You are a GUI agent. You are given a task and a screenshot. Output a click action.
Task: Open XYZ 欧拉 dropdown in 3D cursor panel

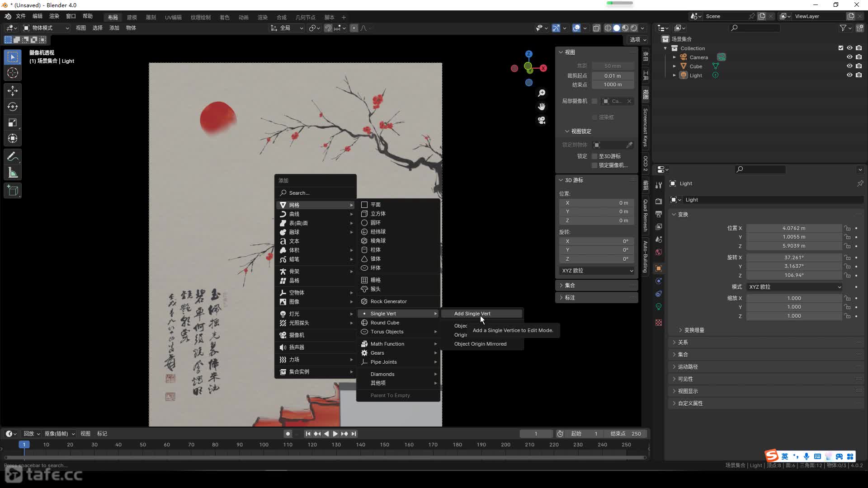pos(597,271)
